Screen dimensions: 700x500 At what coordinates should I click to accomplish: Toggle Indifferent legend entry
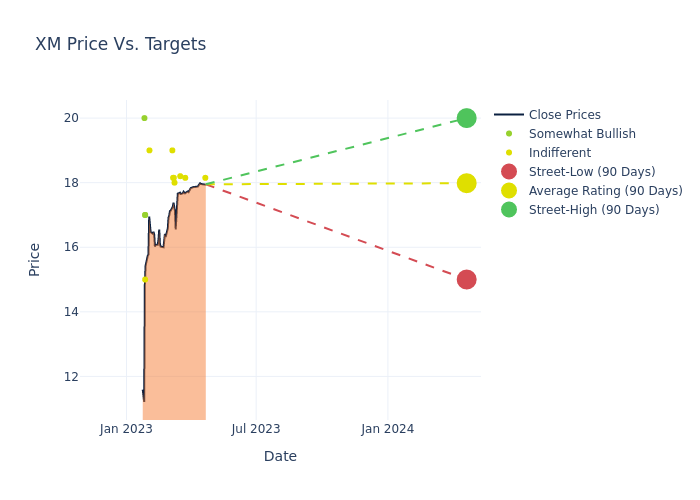559,153
